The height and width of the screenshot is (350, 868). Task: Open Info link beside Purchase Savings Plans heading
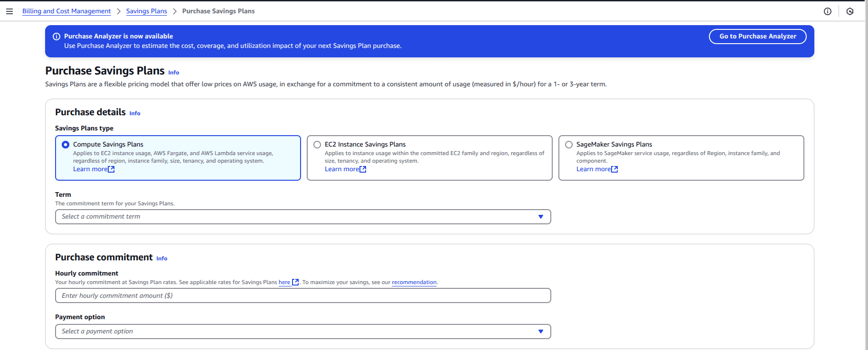(x=174, y=73)
